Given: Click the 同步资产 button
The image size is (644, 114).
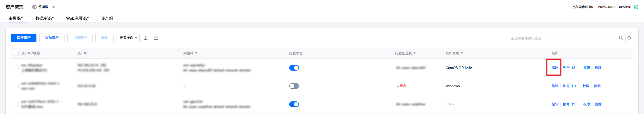Looking at the screenshot, I should point(24,38).
